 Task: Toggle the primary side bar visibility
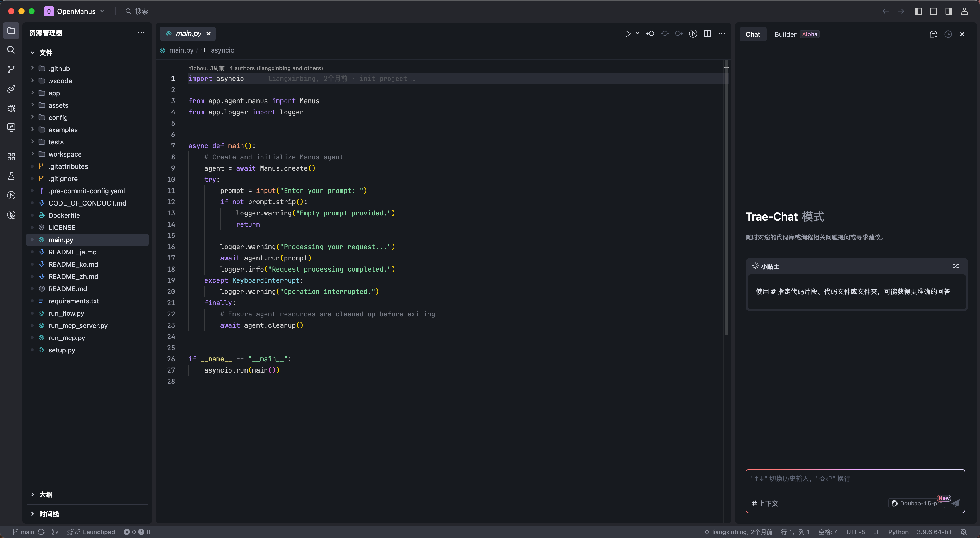(918, 11)
